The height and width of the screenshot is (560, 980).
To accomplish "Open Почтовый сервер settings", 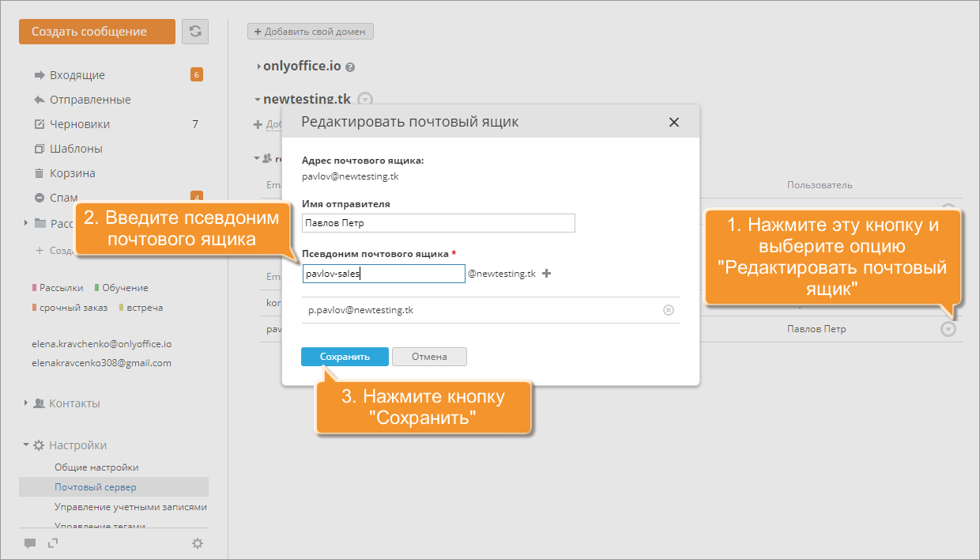I will pyautogui.click(x=96, y=486).
